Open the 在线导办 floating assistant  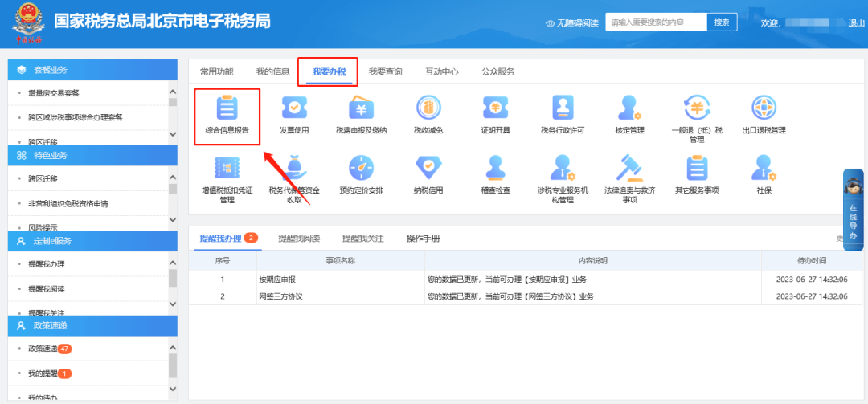click(x=853, y=210)
